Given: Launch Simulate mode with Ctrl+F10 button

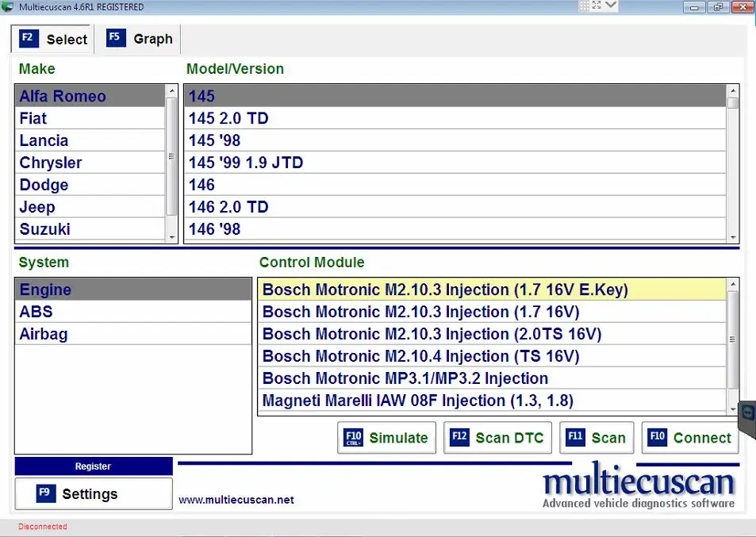Looking at the screenshot, I should (387, 438).
